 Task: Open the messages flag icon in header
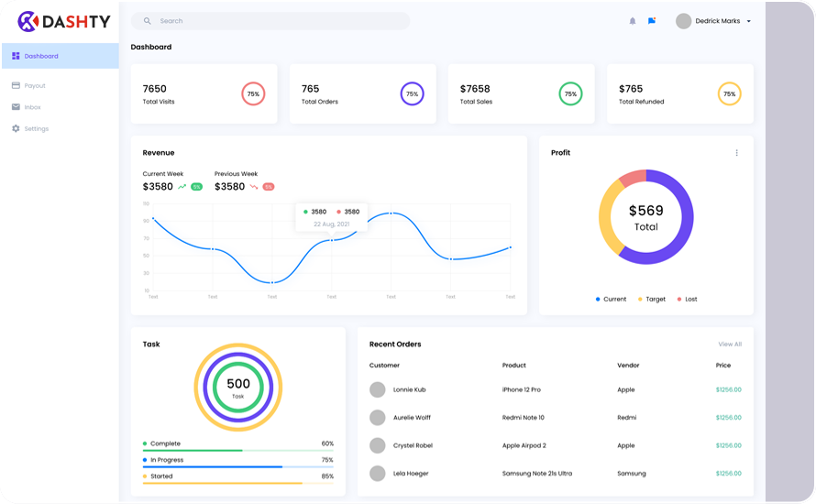[x=652, y=21]
